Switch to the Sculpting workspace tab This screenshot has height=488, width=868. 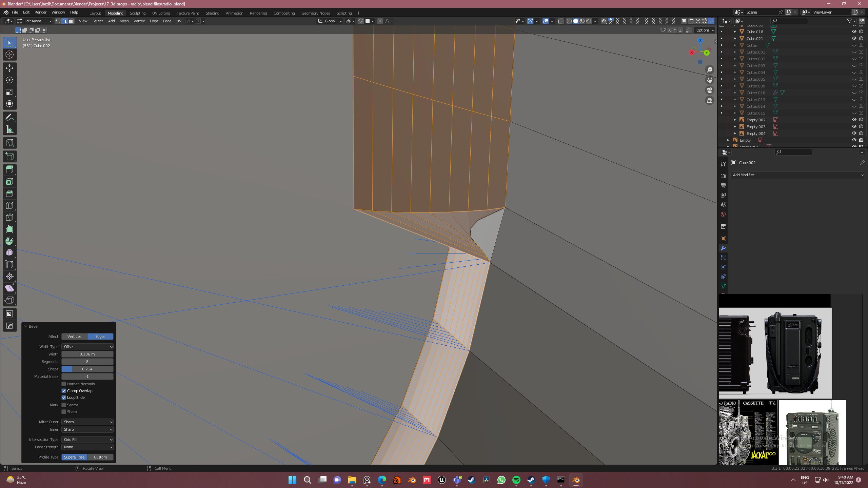coord(138,13)
